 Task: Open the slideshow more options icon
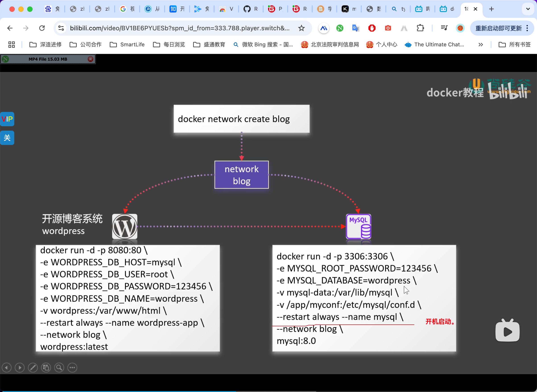click(x=72, y=367)
